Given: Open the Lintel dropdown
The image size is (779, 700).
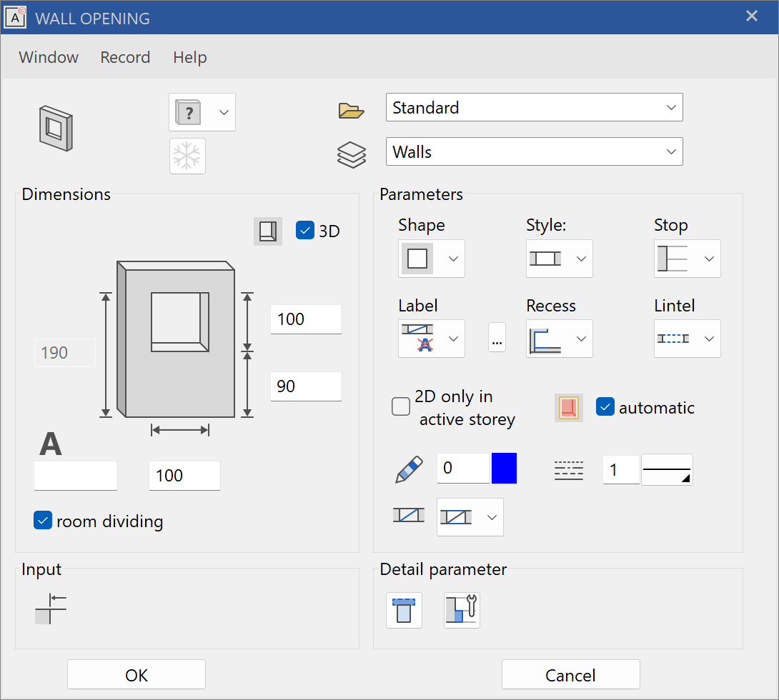Looking at the screenshot, I should [687, 339].
